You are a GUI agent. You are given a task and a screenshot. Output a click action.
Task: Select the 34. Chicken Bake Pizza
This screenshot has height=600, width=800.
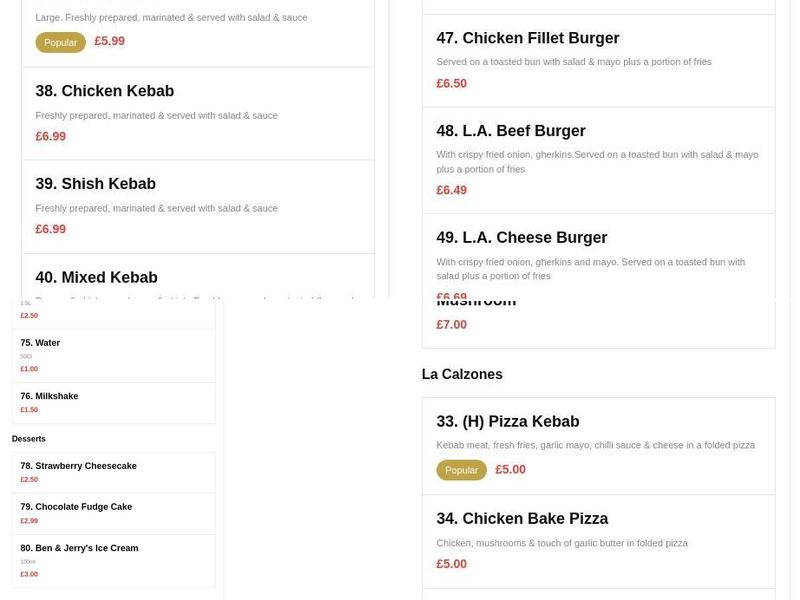click(522, 519)
